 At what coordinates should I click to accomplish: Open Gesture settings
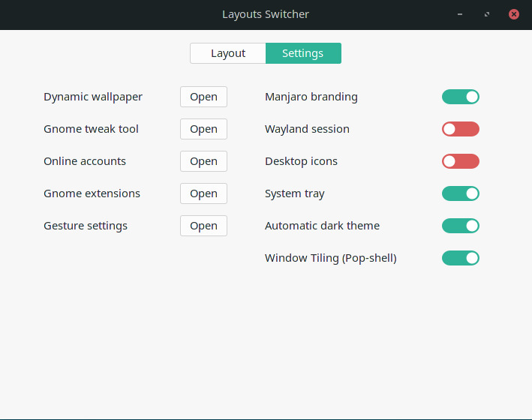[203, 226]
